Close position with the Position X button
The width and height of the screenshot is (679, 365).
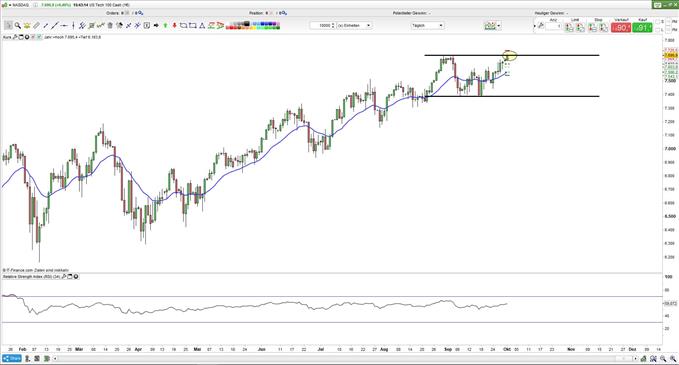tap(272, 13)
